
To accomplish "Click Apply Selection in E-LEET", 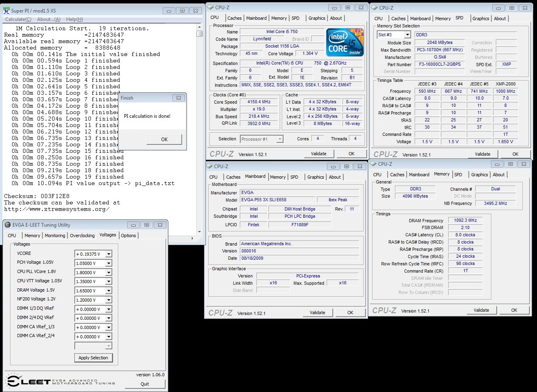I will (93, 358).
